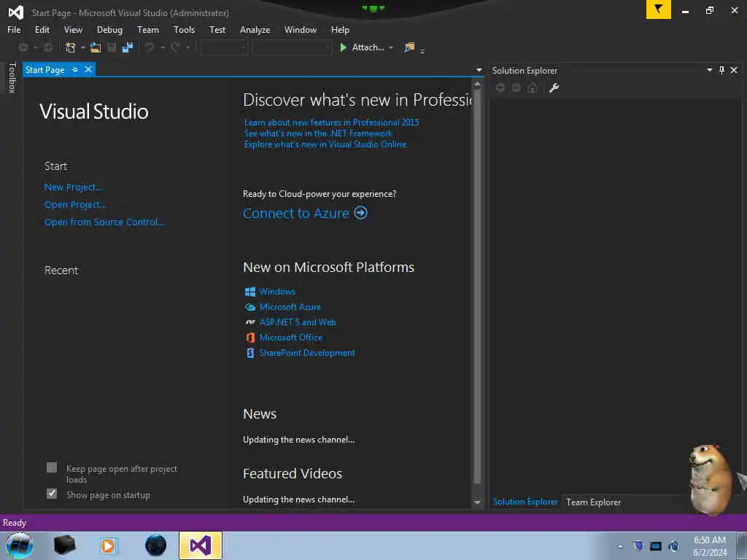
Task: Open the Redo history dropdown arrow
Action: pyautogui.click(x=188, y=47)
